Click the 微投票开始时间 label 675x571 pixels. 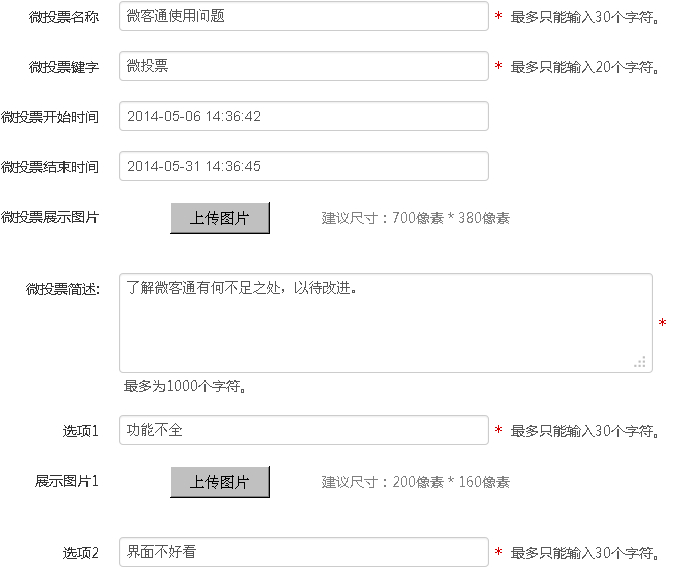pos(50,117)
